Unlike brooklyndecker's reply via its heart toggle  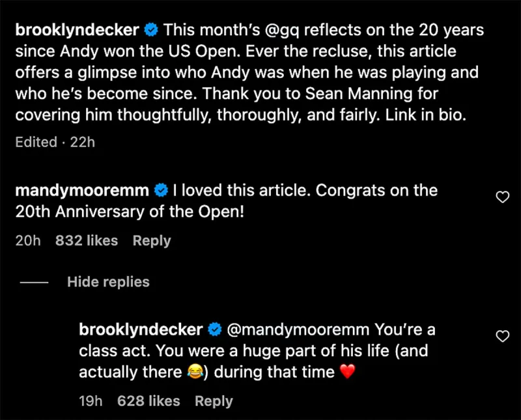pos(503,337)
